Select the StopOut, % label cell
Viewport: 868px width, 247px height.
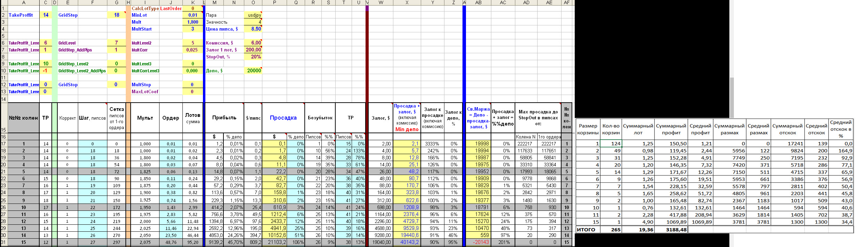224,57
